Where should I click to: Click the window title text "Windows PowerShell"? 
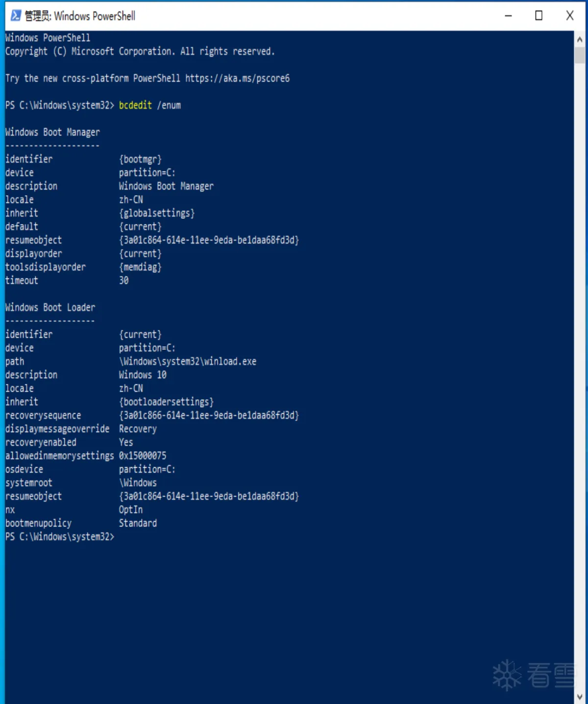94,16
